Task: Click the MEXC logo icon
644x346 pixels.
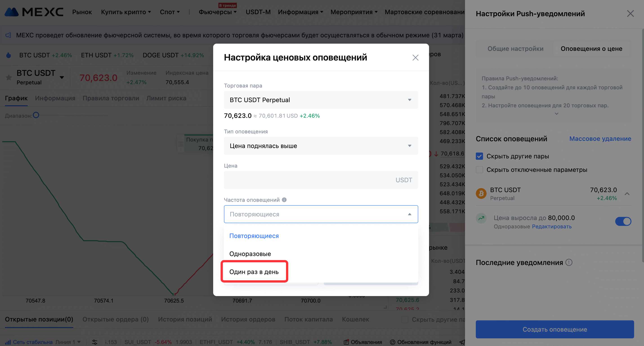Action: tap(11, 12)
